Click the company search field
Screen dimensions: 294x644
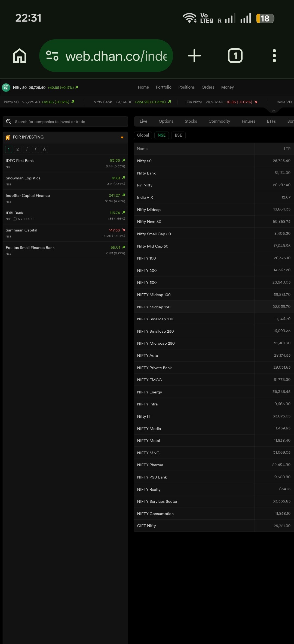coord(68,122)
